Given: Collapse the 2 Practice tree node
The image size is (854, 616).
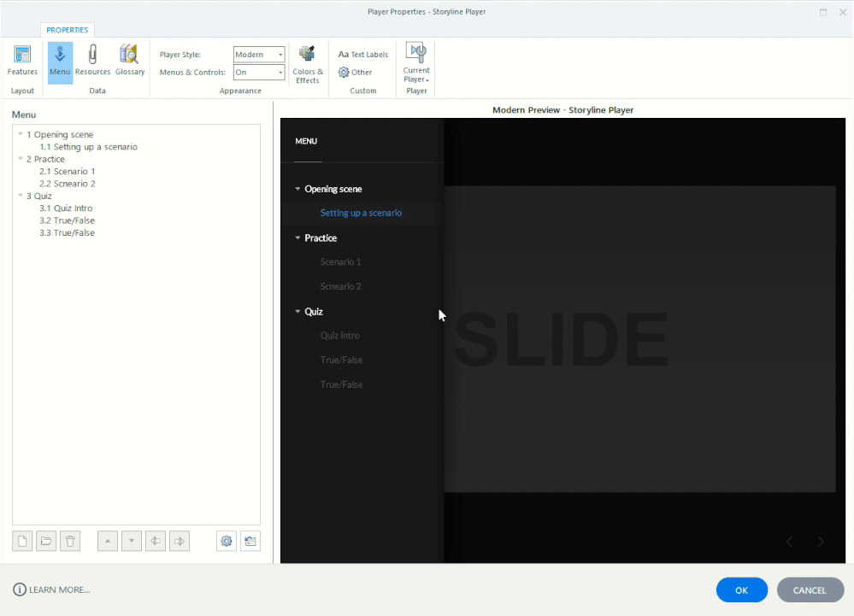Looking at the screenshot, I should pos(21,159).
